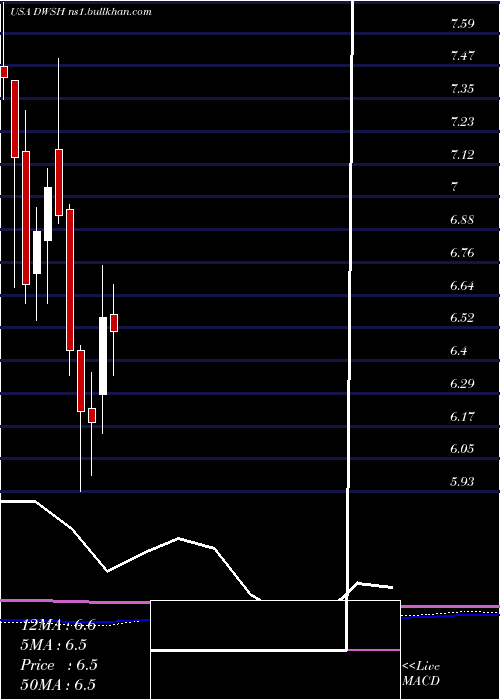500x700 pixels.
Task: Click the 7.47 price axis label
Action: point(462,56)
